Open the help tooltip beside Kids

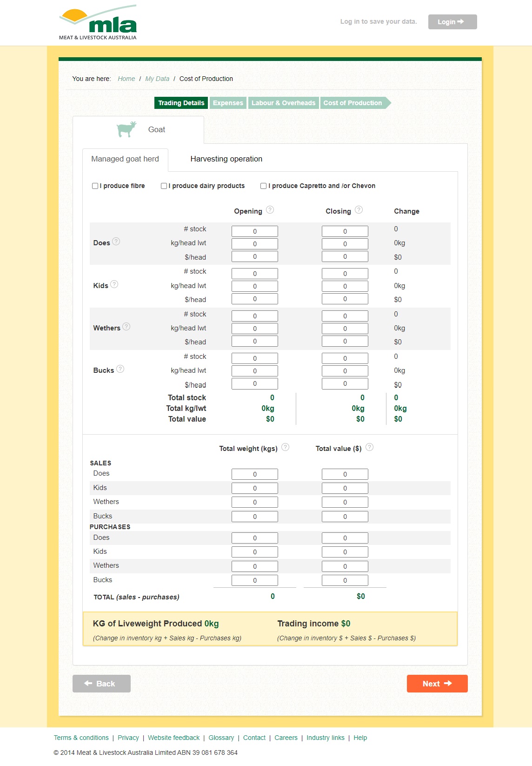(114, 284)
